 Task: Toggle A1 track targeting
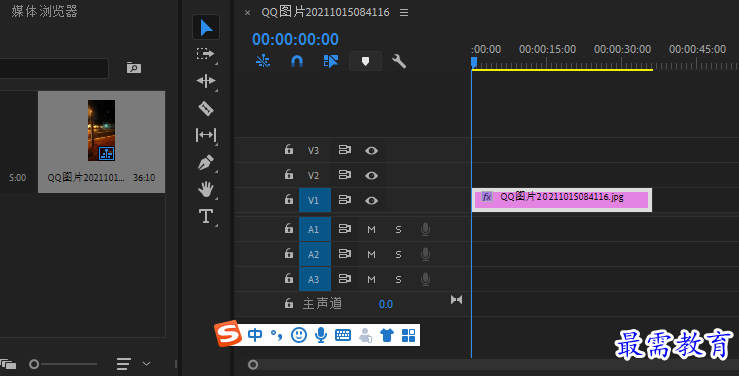pyautogui.click(x=314, y=229)
